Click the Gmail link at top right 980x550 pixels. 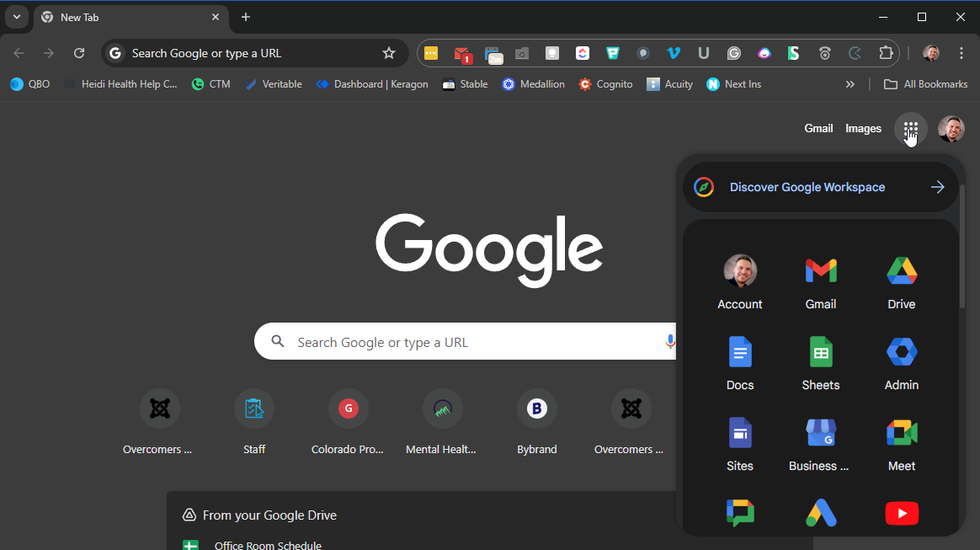[x=818, y=128]
